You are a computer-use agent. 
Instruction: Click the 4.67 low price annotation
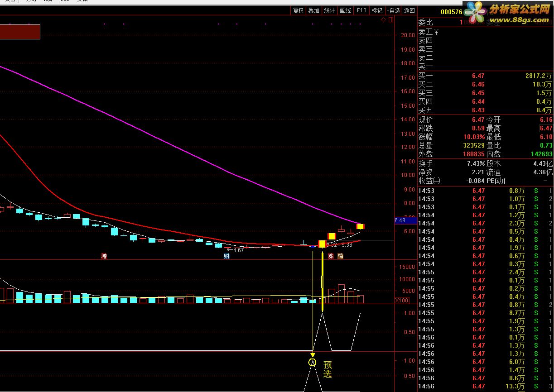pos(238,250)
